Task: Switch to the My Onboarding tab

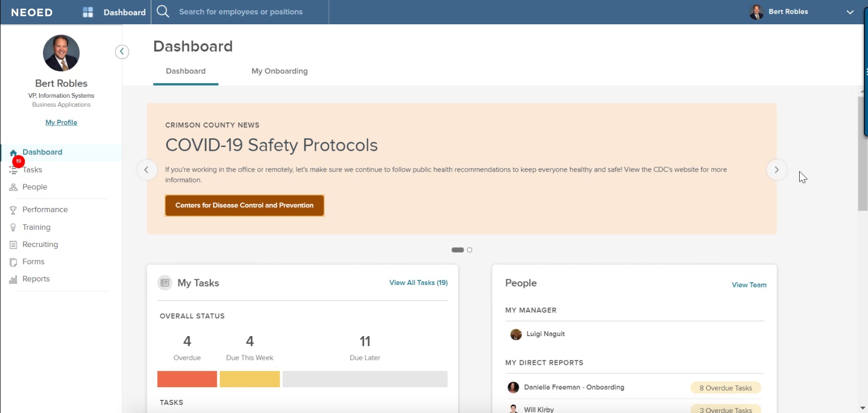Action: pyautogui.click(x=280, y=71)
